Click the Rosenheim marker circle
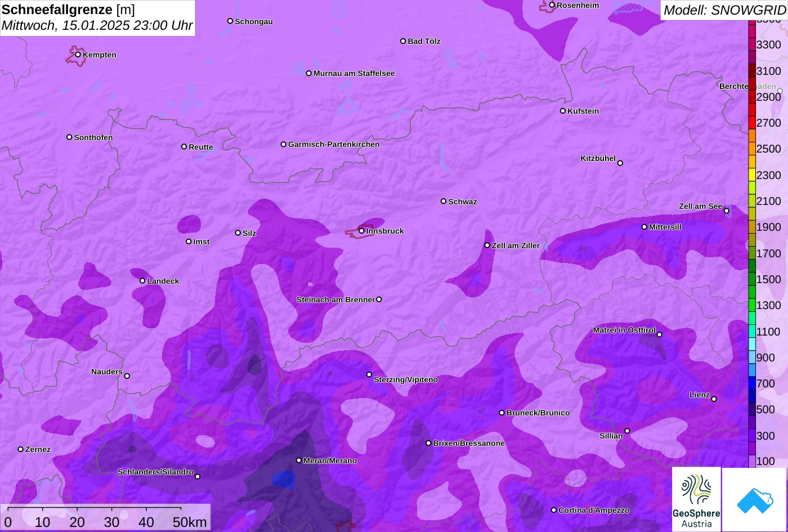Image resolution: width=788 pixels, height=532 pixels. click(552, 5)
